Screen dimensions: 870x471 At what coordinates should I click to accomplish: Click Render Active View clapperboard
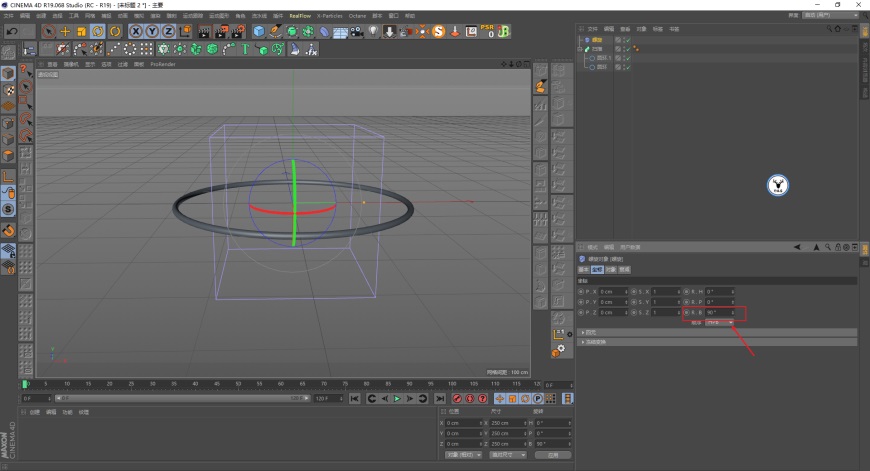204,32
